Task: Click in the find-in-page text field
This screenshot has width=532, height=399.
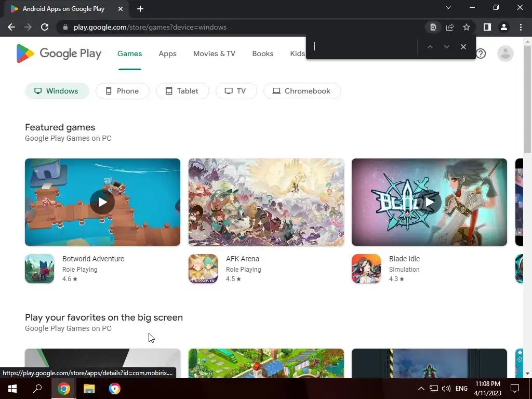Action: coord(363,47)
